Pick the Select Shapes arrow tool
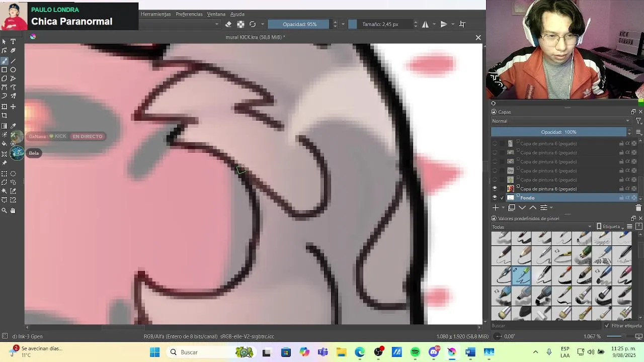 click(x=5, y=42)
